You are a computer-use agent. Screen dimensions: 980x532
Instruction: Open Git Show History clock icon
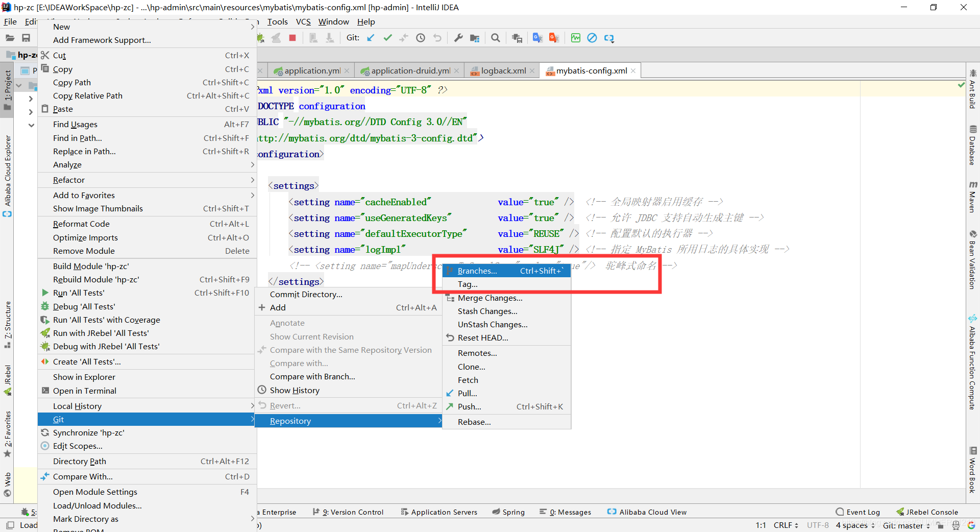421,38
